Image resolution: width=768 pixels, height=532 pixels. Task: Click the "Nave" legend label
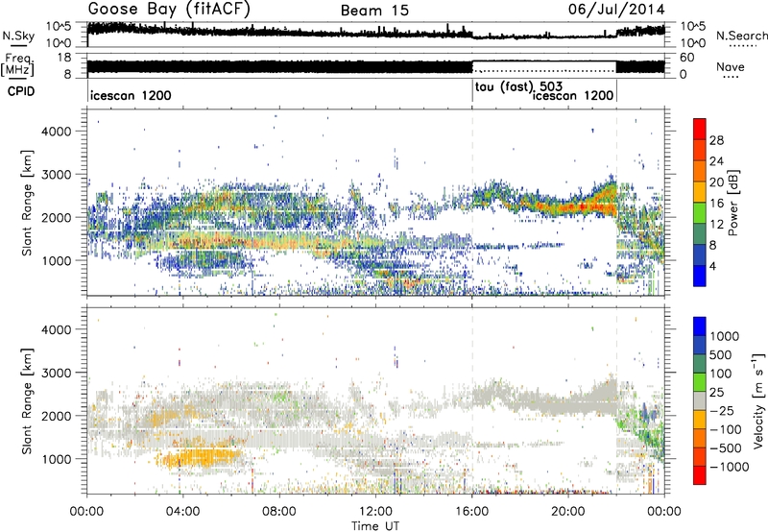pyautogui.click(x=731, y=67)
